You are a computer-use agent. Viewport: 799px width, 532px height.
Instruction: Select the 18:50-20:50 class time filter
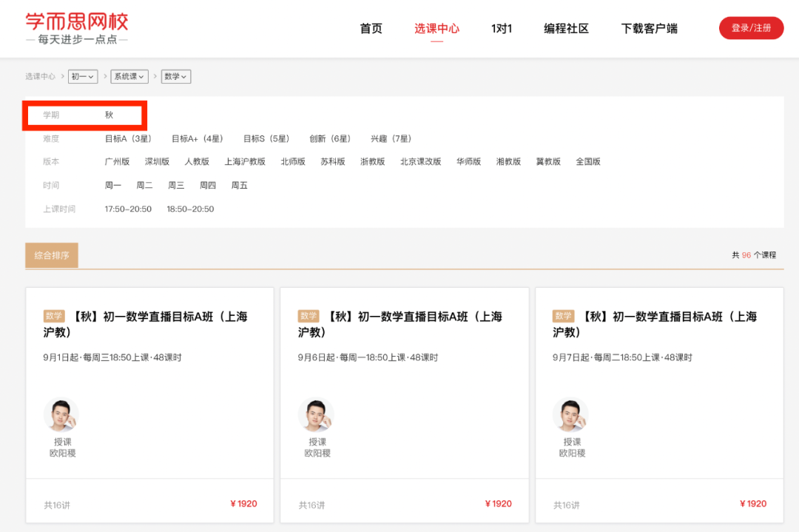192,209
